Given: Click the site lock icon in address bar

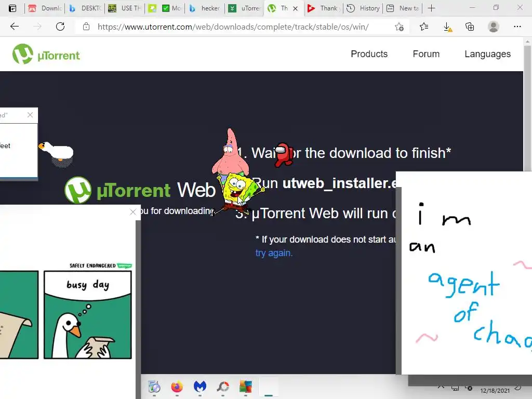Looking at the screenshot, I should click(x=86, y=26).
